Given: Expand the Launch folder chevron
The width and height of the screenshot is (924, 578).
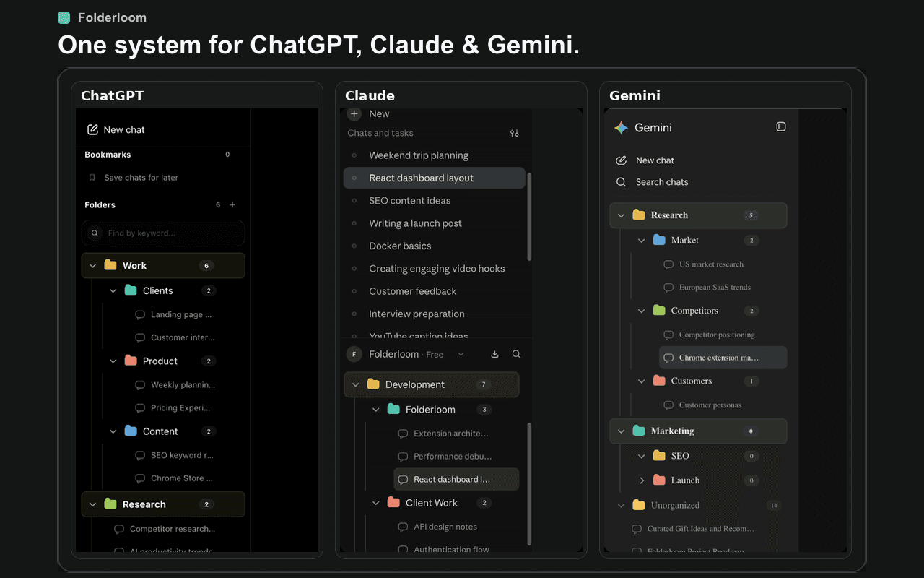Looking at the screenshot, I should click(641, 480).
